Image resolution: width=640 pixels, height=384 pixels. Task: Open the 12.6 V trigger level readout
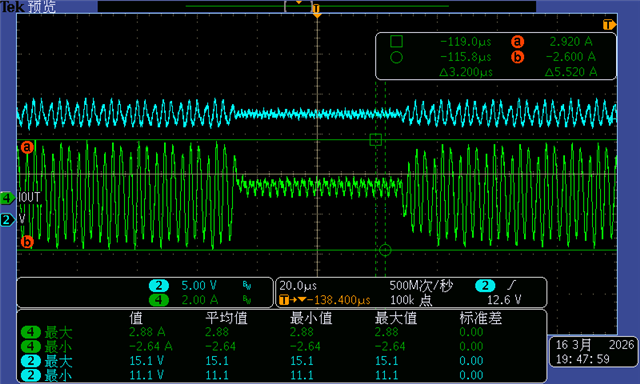pos(504,300)
